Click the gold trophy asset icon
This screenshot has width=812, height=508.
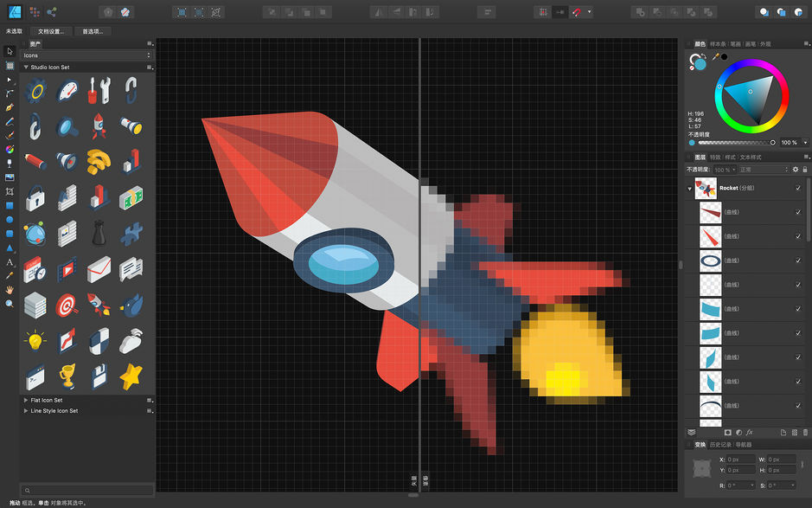[x=67, y=376]
